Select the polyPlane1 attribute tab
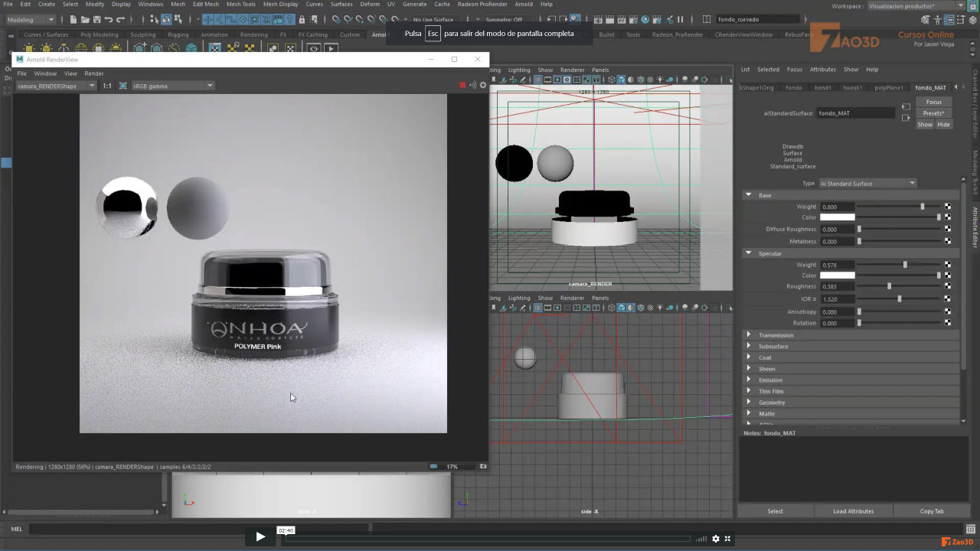Image resolution: width=980 pixels, height=551 pixels. click(x=889, y=88)
